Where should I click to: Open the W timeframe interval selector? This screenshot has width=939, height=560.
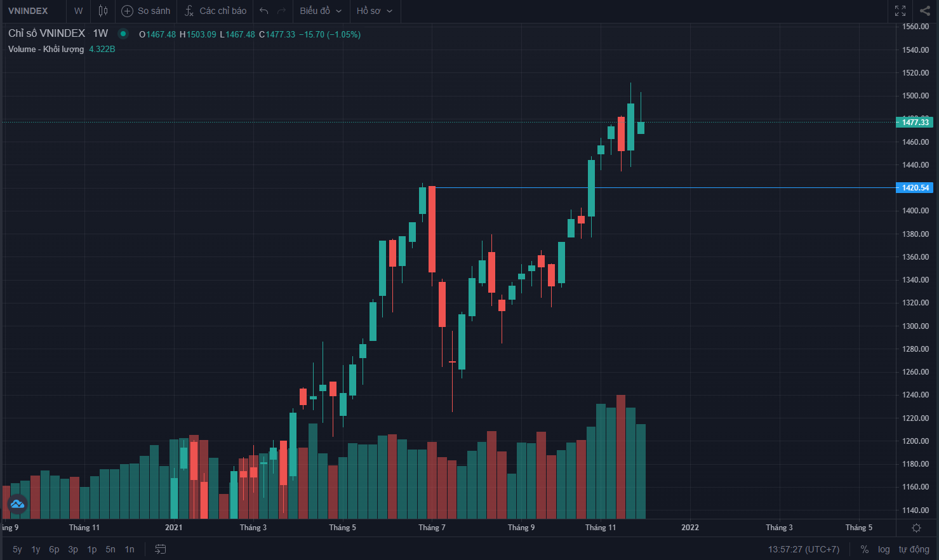(78, 11)
